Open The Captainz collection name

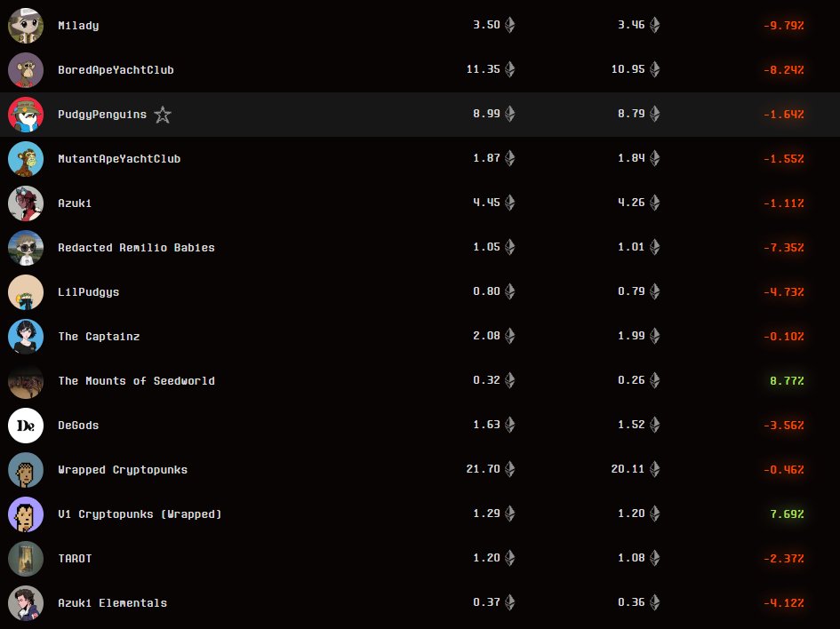click(x=99, y=336)
